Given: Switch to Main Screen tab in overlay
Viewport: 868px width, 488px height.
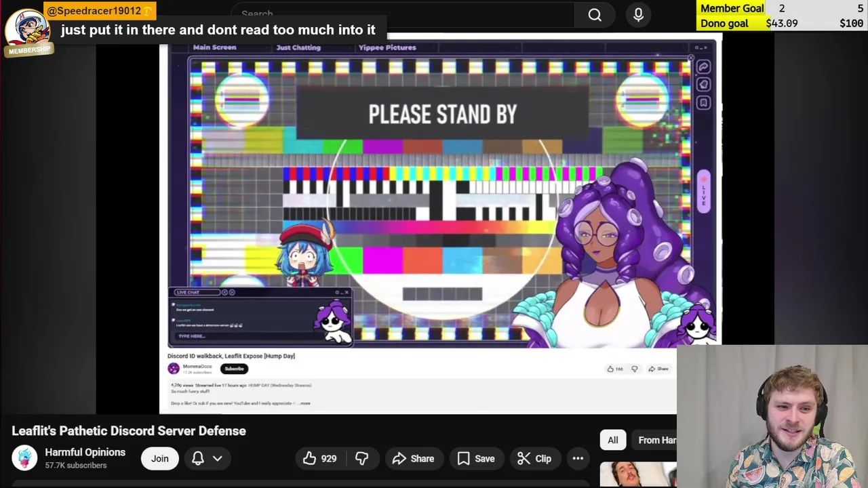Looking at the screenshot, I should [214, 47].
